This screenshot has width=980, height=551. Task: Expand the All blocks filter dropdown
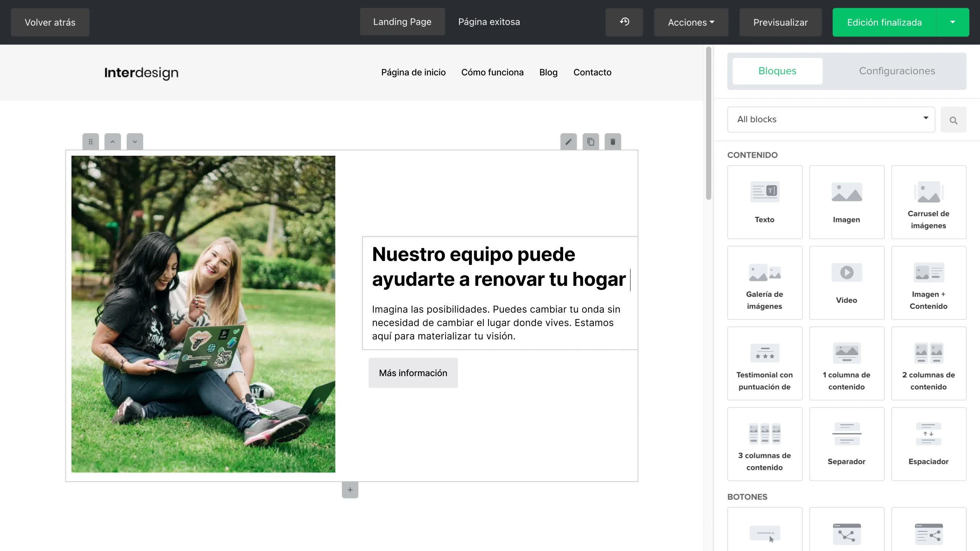coord(831,119)
